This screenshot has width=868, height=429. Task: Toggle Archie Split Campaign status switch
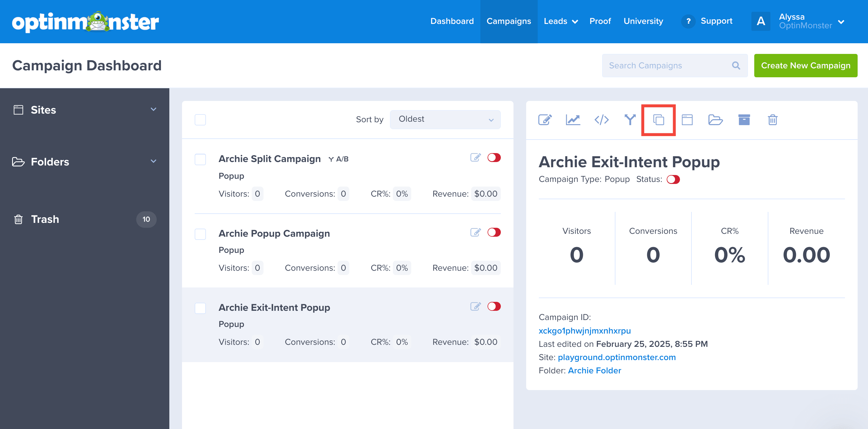coord(494,157)
